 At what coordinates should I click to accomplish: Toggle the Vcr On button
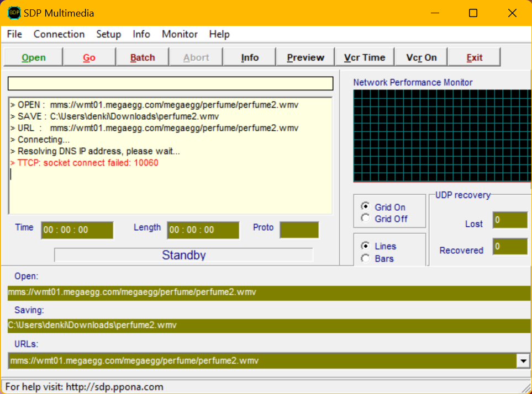(x=421, y=57)
